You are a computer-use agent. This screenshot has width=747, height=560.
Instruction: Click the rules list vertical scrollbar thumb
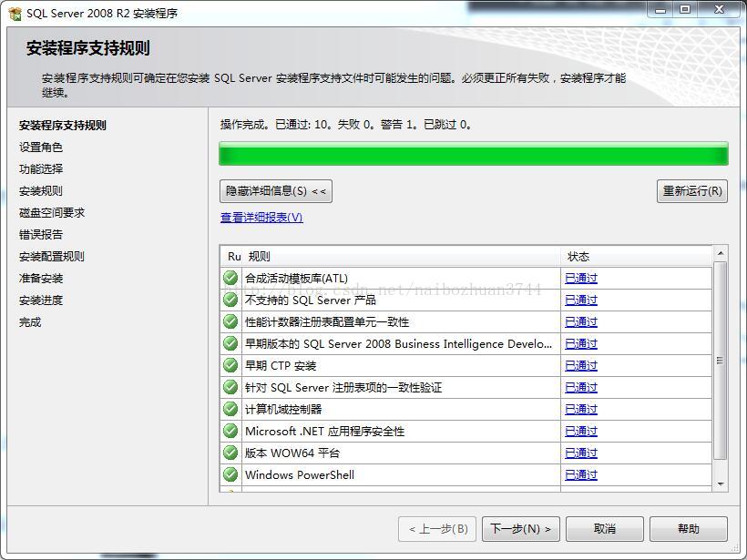click(x=721, y=361)
